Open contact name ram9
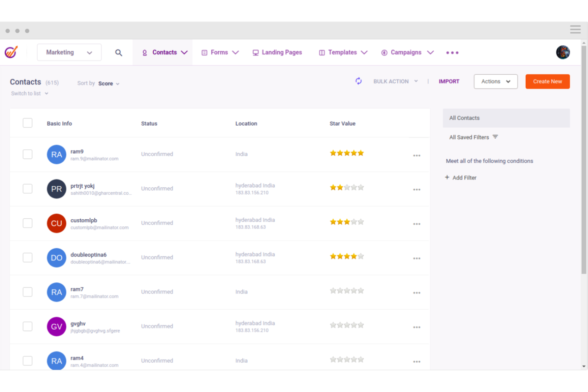The height and width of the screenshot is (392, 588). pyautogui.click(x=77, y=151)
